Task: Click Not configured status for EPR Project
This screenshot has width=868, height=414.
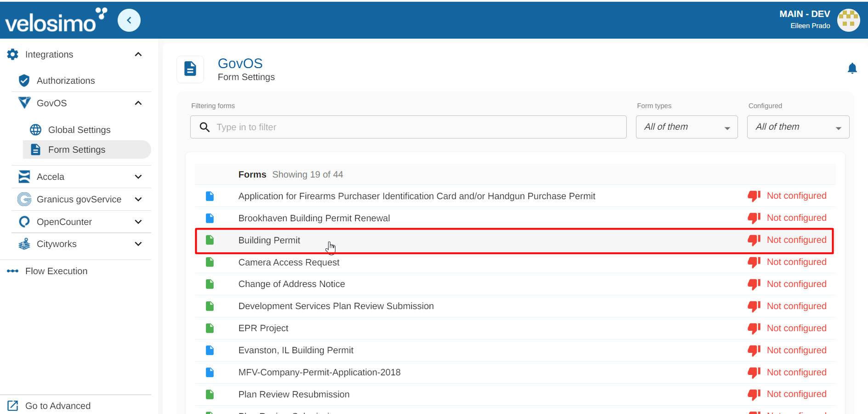Action: click(x=797, y=328)
